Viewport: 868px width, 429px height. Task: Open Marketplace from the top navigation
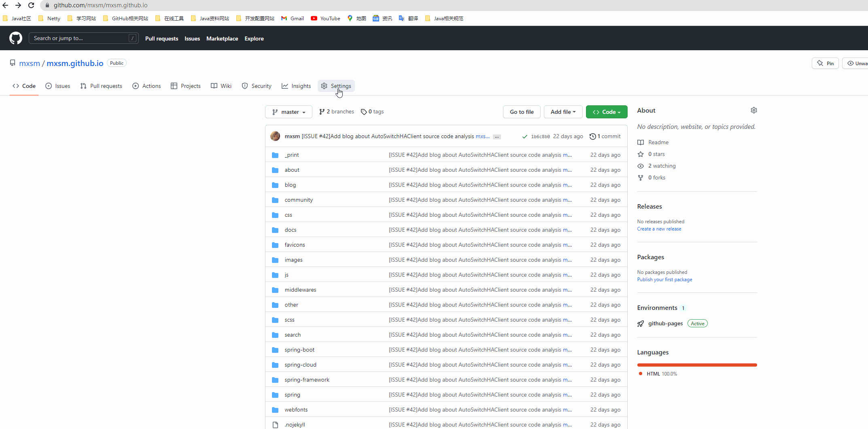[x=222, y=38]
